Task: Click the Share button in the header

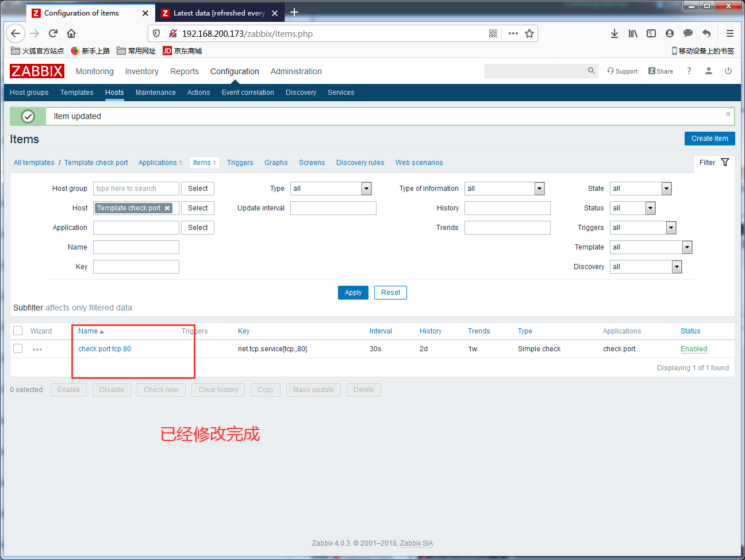Action: (x=660, y=71)
